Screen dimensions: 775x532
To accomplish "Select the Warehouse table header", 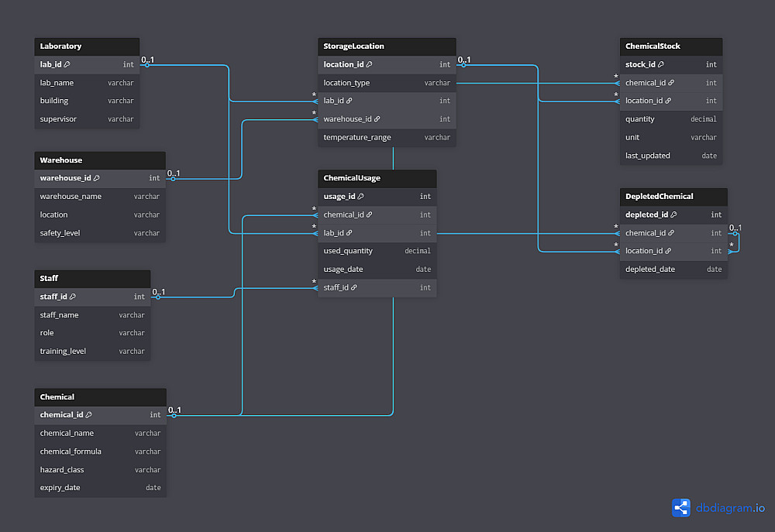I will (x=100, y=160).
